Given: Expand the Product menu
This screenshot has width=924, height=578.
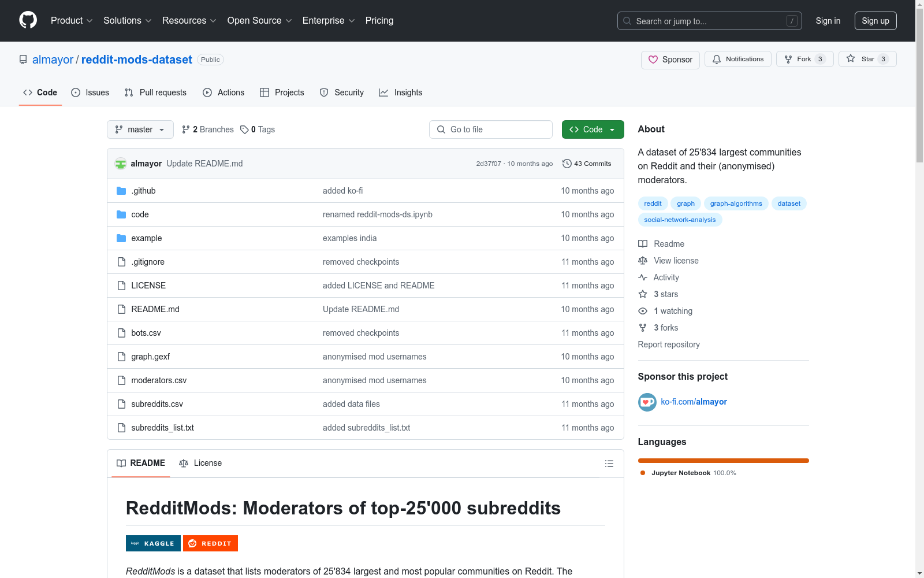Looking at the screenshot, I should [72, 21].
